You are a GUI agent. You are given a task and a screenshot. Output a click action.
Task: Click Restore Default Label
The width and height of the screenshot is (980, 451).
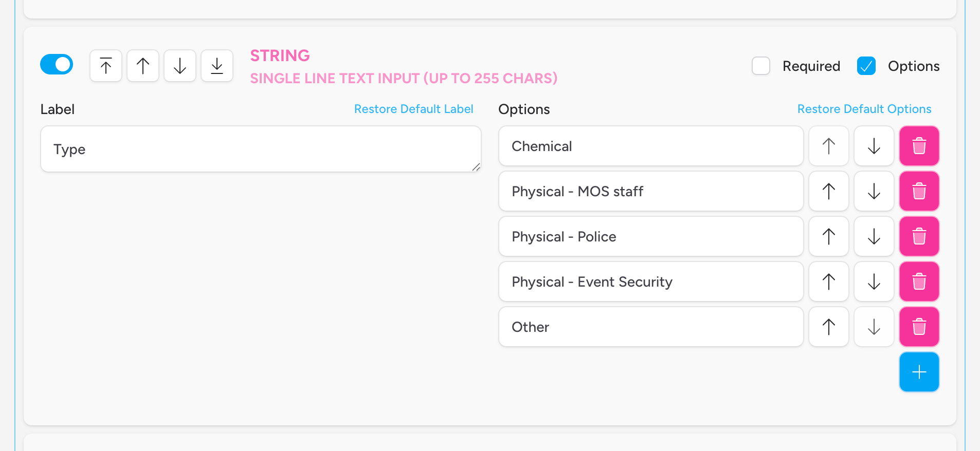click(x=414, y=109)
